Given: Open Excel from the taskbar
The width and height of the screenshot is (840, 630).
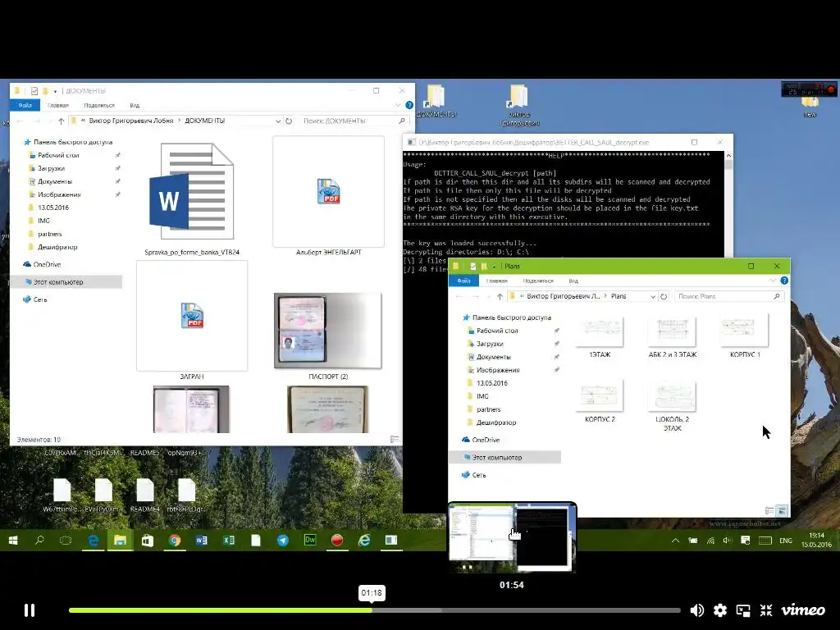Looking at the screenshot, I should click(229, 541).
